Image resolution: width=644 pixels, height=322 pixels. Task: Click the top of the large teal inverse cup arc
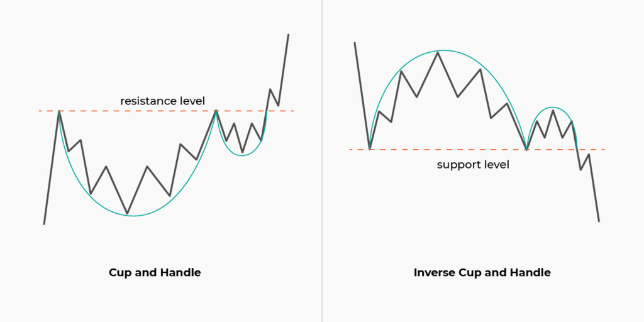(443, 50)
